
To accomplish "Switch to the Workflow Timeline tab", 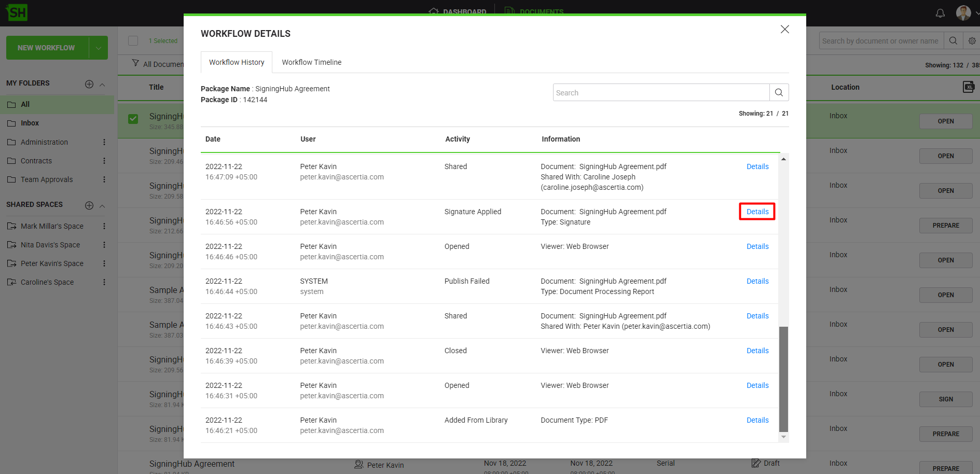I will pyautogui.click(x=311, y=62).
